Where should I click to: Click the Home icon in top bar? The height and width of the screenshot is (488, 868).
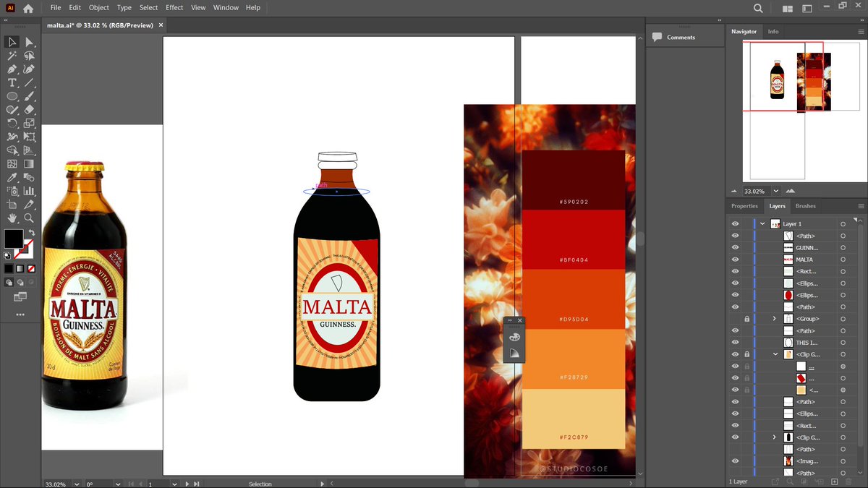[x=28, y=9]
